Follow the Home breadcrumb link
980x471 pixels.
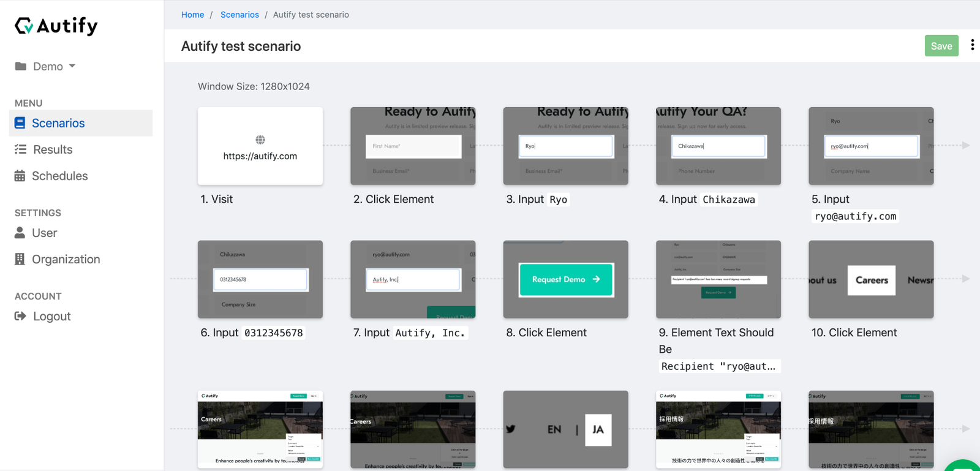tap(192, 15)
